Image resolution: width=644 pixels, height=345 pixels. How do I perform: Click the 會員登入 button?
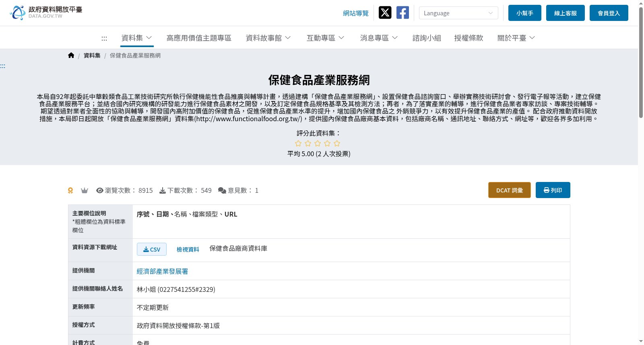609,13
